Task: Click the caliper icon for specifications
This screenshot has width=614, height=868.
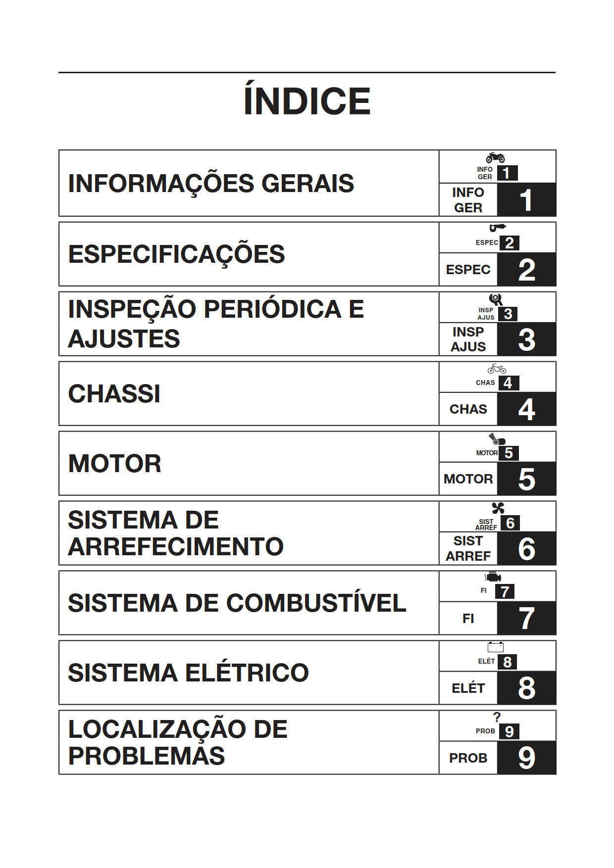Action: (x=497, y=228)
